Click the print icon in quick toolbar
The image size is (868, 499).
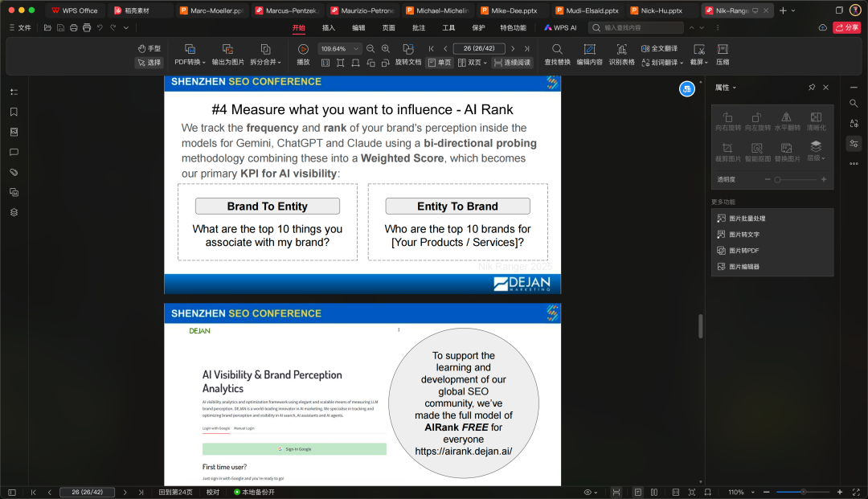74,27
